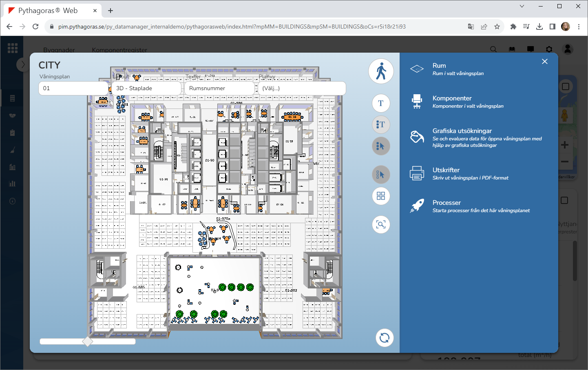Bookmark this page with star icon
Screen dimensions: 588x370
[497, 27]
